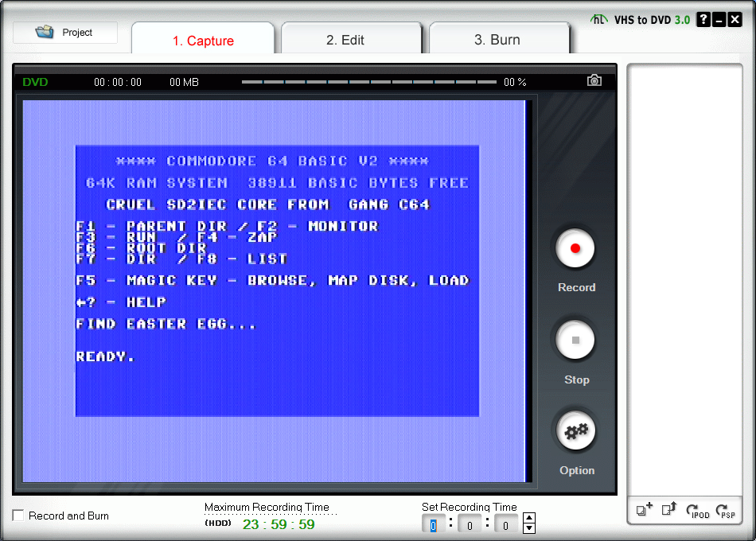Click the red Record button
Viewport: 756px width, 541px height.
click(x=575, y=248)
